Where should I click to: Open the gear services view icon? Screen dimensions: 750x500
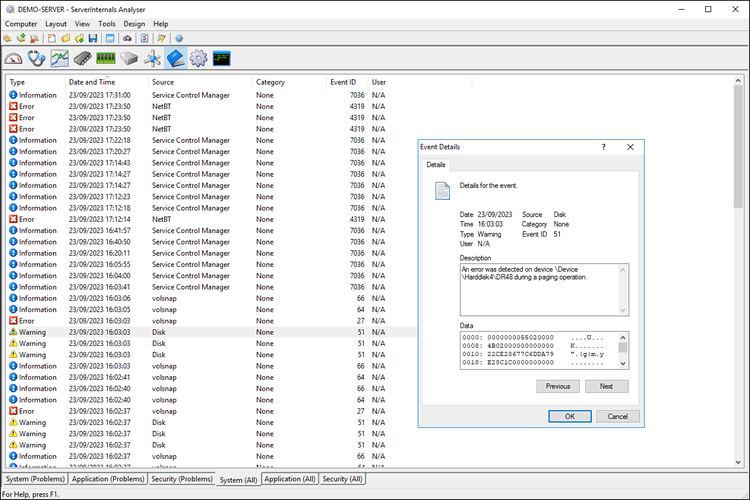(199, 59)
